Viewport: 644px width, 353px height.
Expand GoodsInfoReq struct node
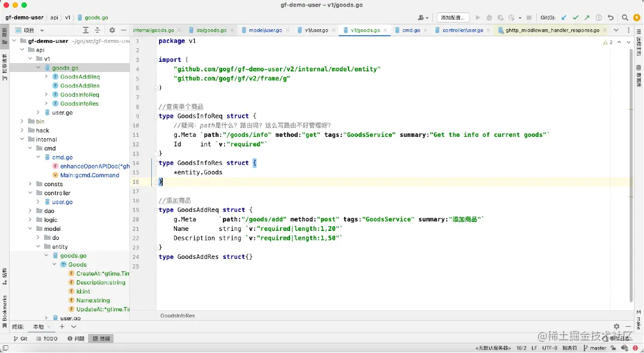[x=46, y=95]
